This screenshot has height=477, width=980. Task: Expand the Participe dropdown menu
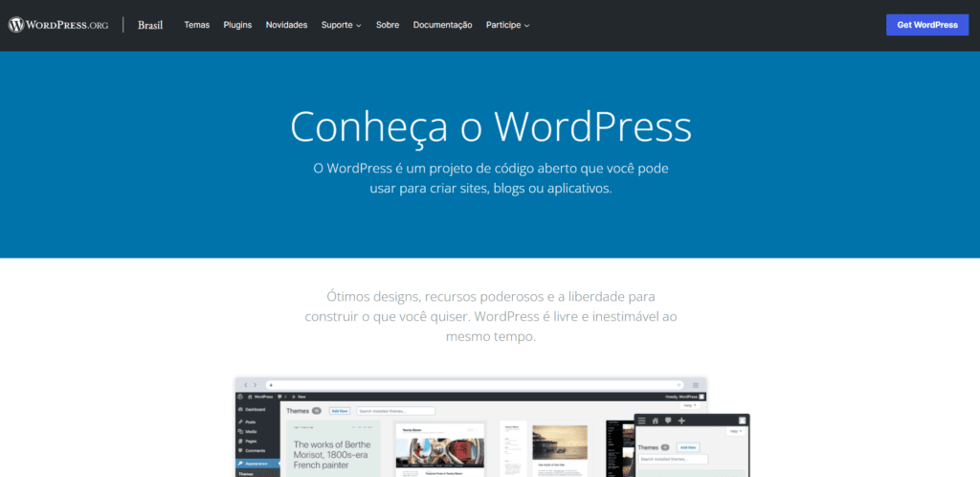pos(507,25)
